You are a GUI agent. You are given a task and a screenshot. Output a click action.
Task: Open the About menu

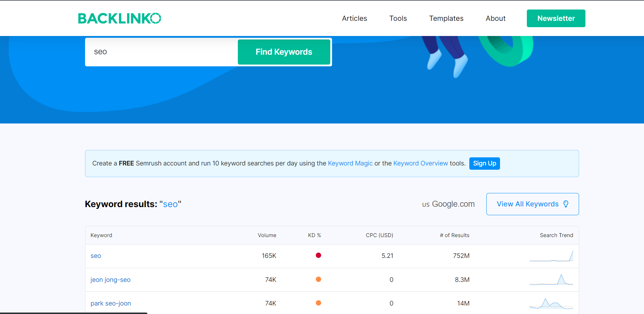(495, 18)
